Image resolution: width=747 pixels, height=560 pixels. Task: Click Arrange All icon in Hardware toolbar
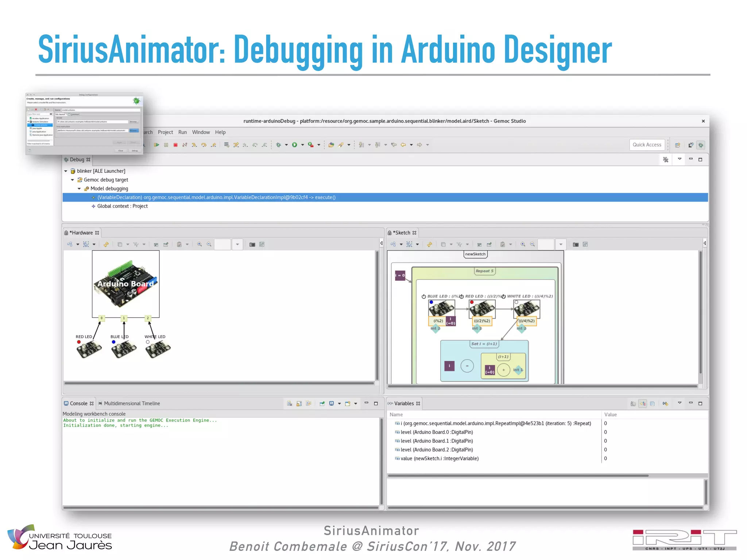tap(70, 244)
